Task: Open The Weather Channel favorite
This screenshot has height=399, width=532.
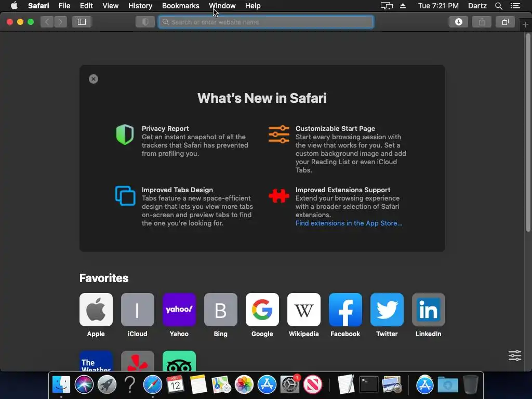Action: (x=96, y=361)
